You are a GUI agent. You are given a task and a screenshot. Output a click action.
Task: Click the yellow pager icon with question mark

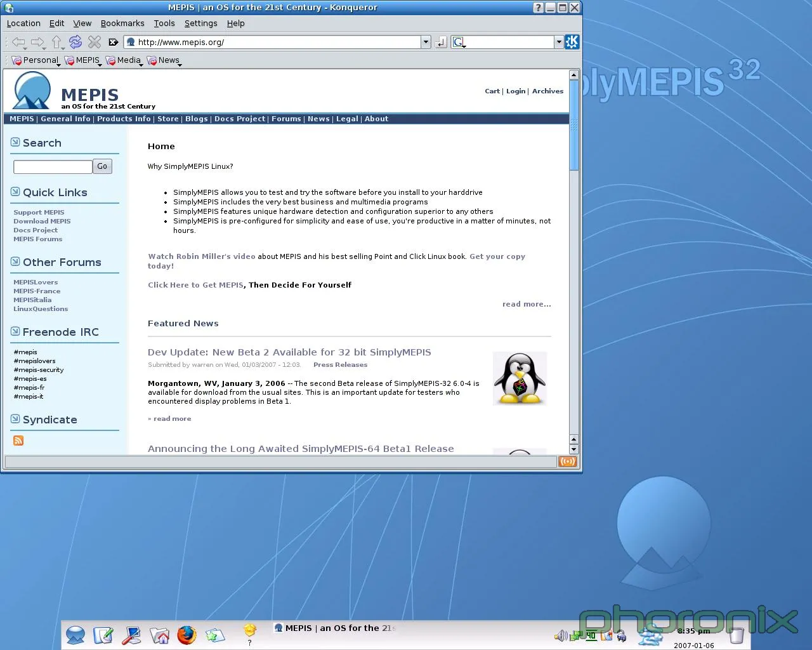click(x=250, y=630)
